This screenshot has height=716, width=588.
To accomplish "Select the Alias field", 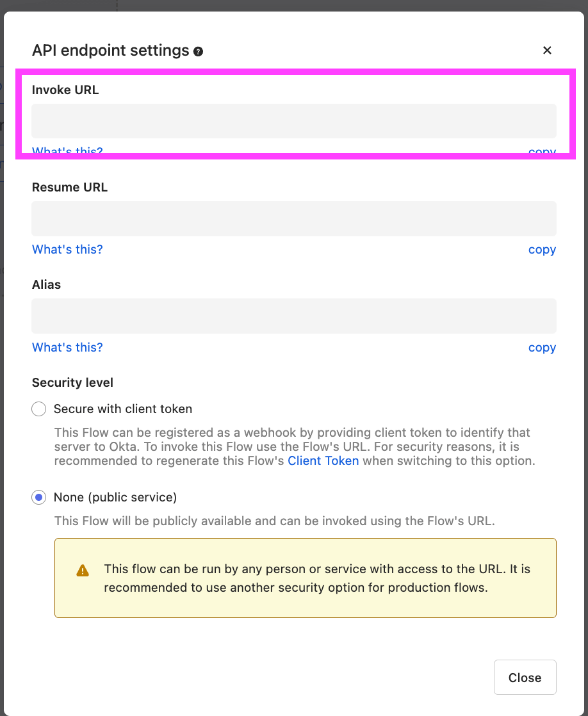I will (294, 316).
